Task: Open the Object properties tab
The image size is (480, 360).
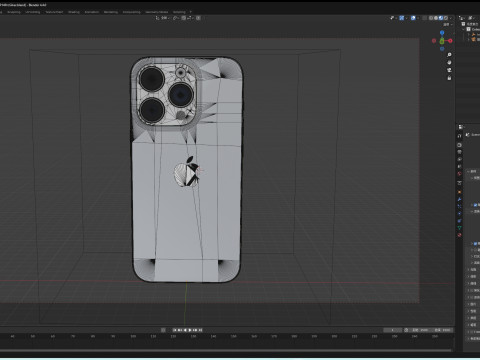Action: tap(459, 192)
